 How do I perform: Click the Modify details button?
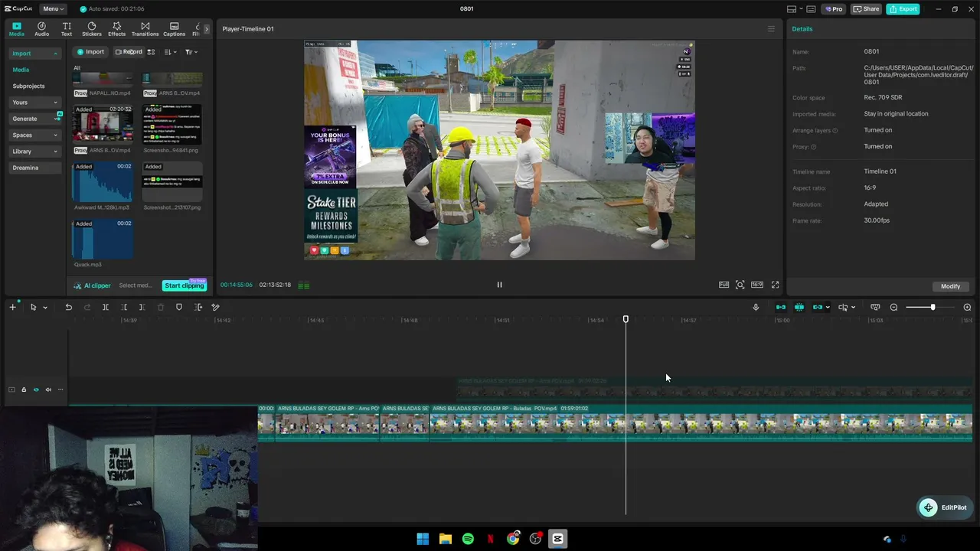(950, 286)
